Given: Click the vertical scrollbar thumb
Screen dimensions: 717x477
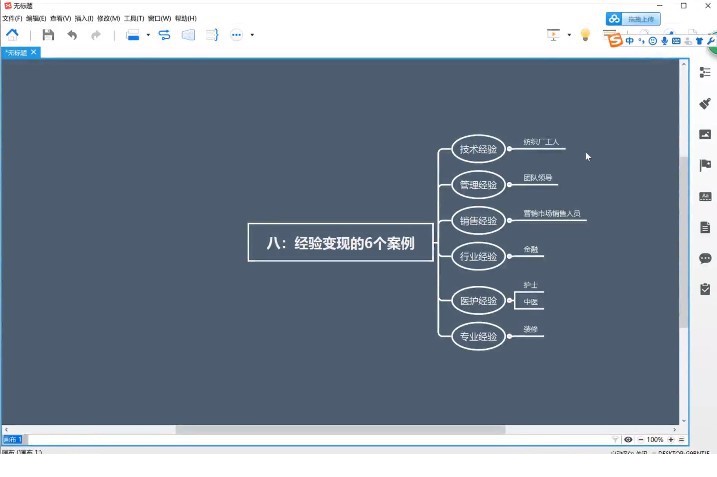Looking at the screenshot, I should click(684, 242).
